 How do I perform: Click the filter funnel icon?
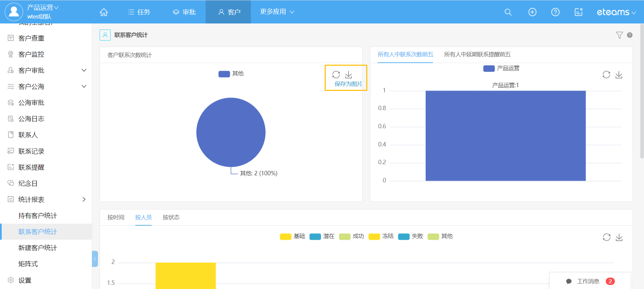[x=619, y=35]
